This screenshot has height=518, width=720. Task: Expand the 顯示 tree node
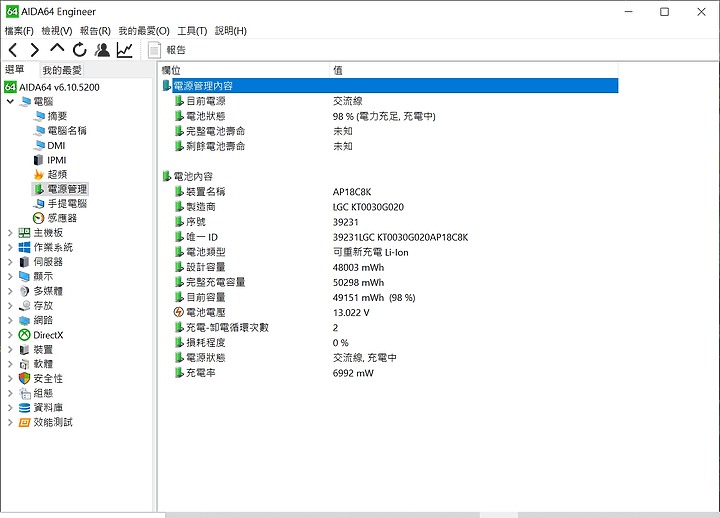pyautogui.click(x=10, y=276)
